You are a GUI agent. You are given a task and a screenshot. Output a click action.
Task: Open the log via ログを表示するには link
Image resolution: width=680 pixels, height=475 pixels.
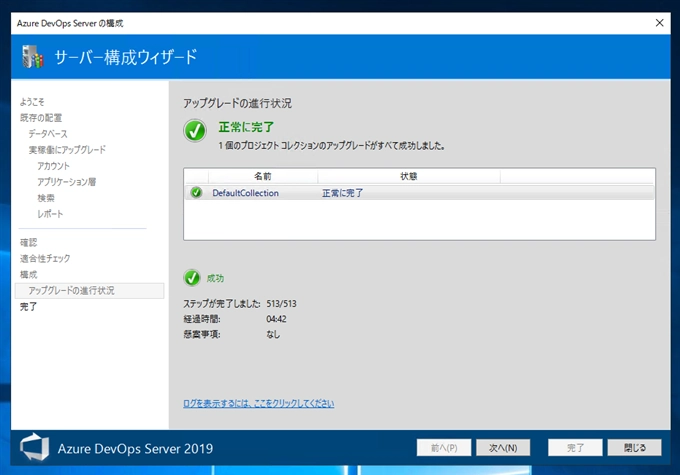(258, 403)
